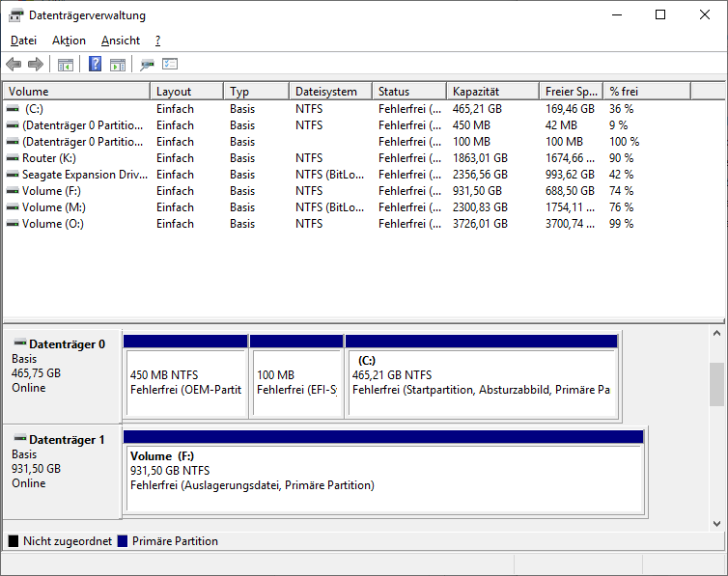
Task: Click drive icon beside the 100 MB partition row
Action: tap(13, 142)
